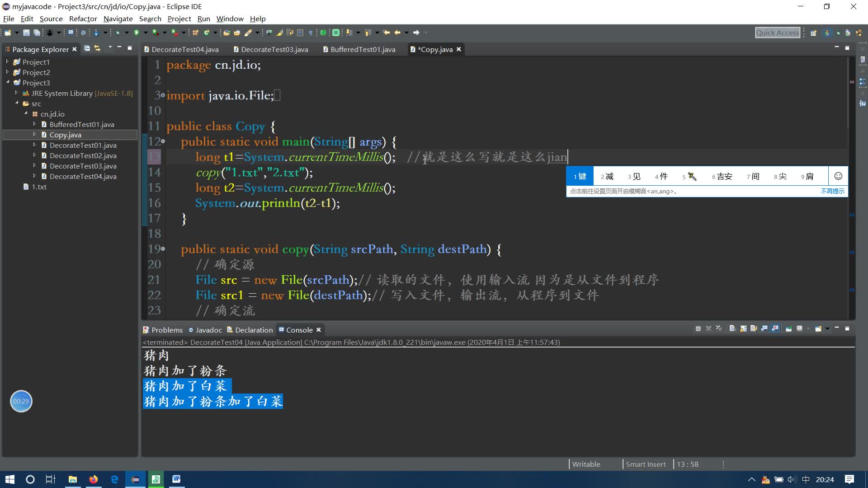Click the Quick Access search field
Screen dimensions: 868x488
click(777, 33)
